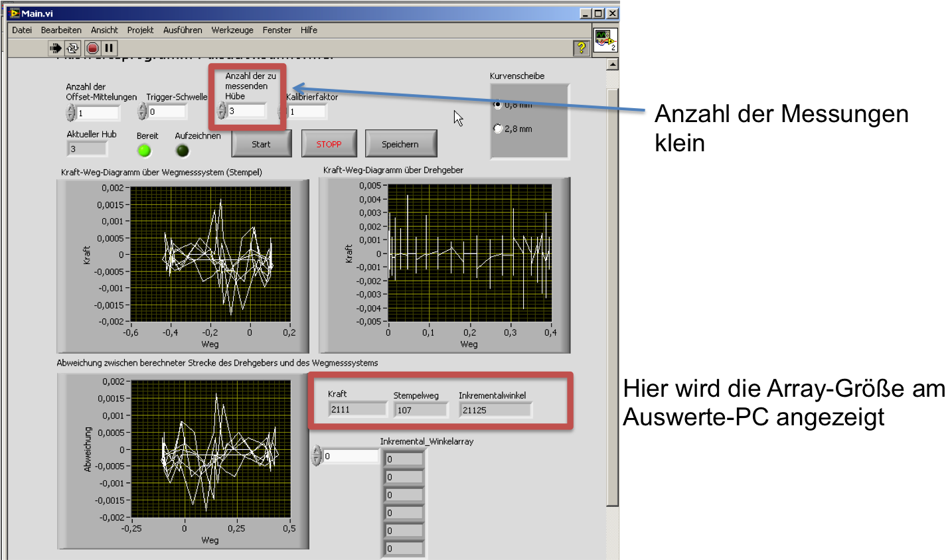Click the LabVIEW icon in the title bar

click(14, 13)
